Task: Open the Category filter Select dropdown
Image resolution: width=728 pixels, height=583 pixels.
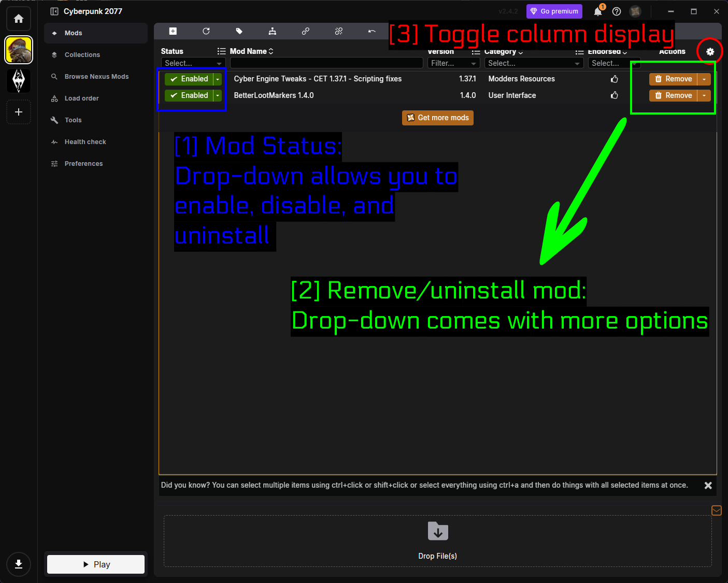Action: point(534,63)
